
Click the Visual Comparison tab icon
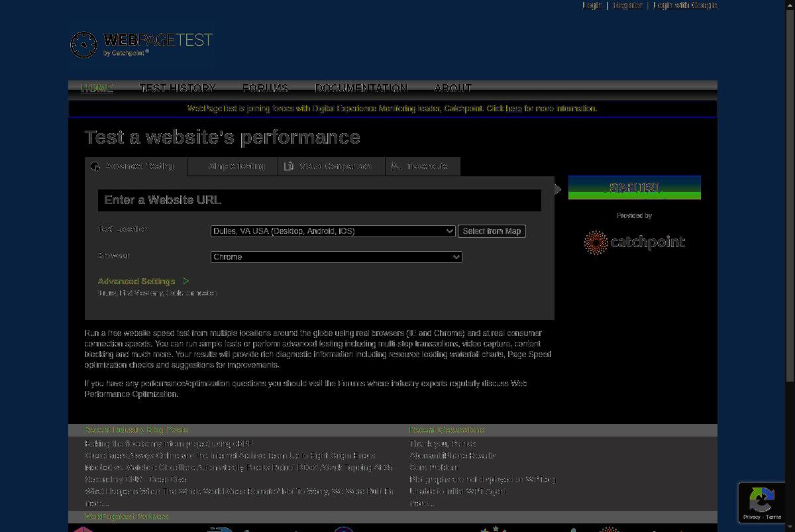click(289, 166)
